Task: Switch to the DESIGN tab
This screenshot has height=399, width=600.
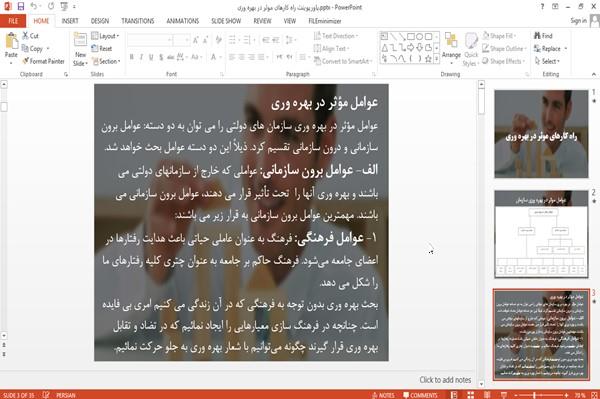Action: [x=99, y=21]
